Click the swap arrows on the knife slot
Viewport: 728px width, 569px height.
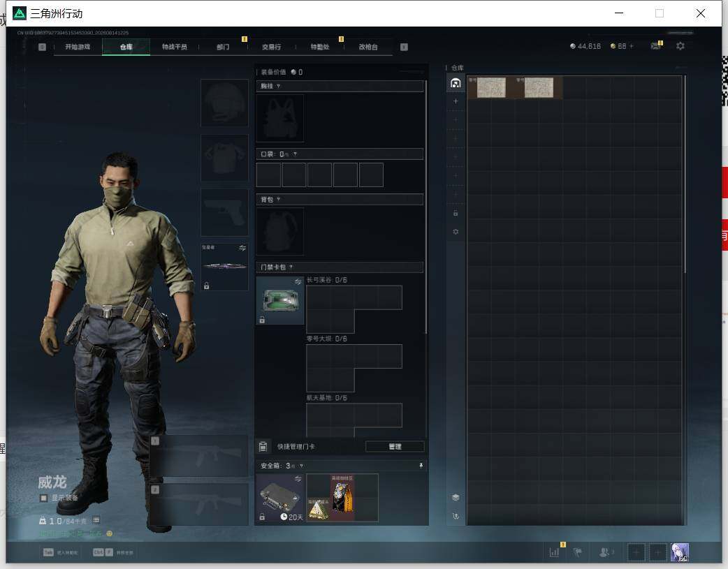point(242,249)
